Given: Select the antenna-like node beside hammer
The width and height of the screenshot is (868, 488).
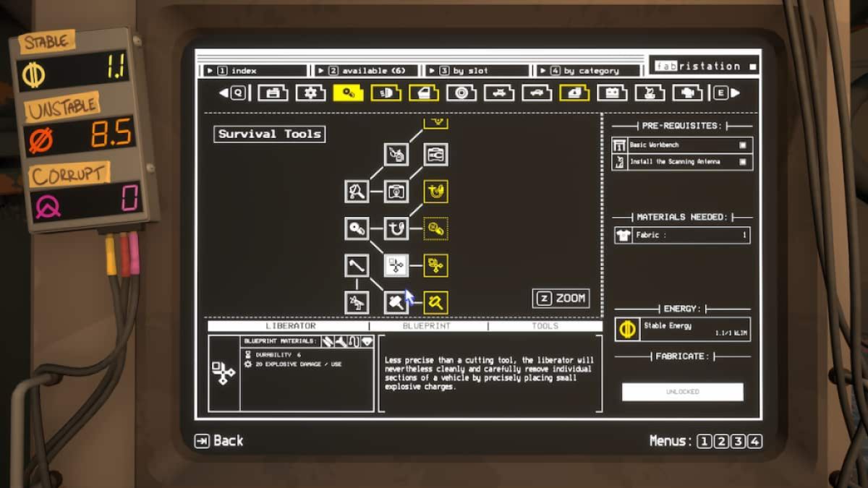Looking at the screenshot, I should point(357,302).
